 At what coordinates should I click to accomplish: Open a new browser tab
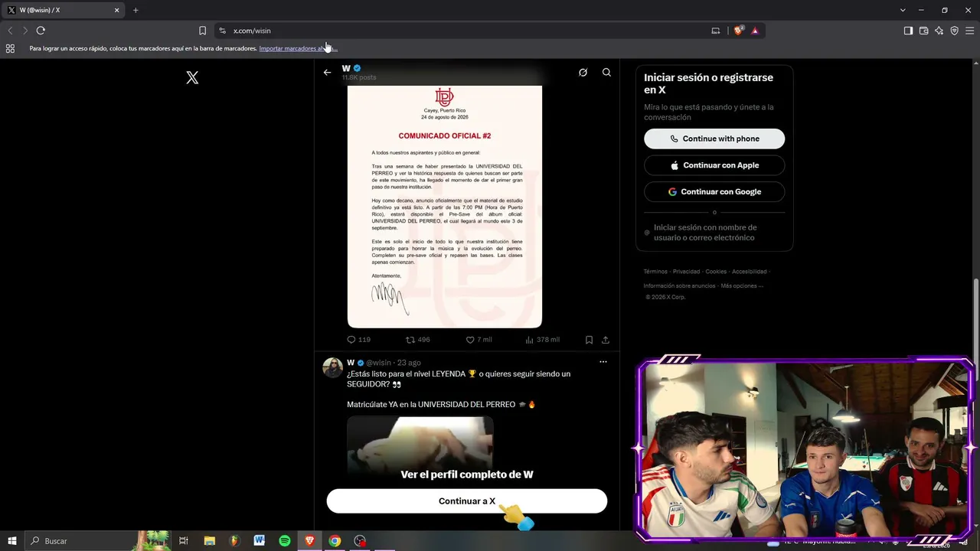coord(136,10)
